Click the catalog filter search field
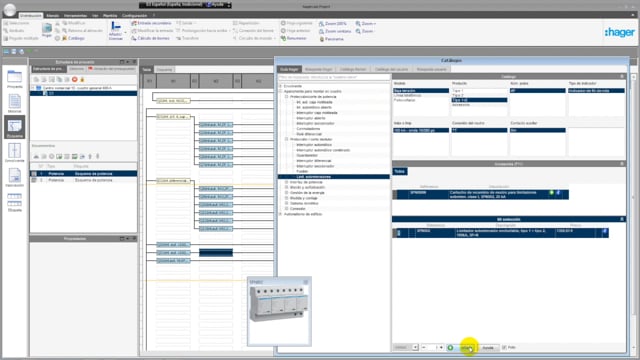The image size is (640, 360). coord(334,77)
